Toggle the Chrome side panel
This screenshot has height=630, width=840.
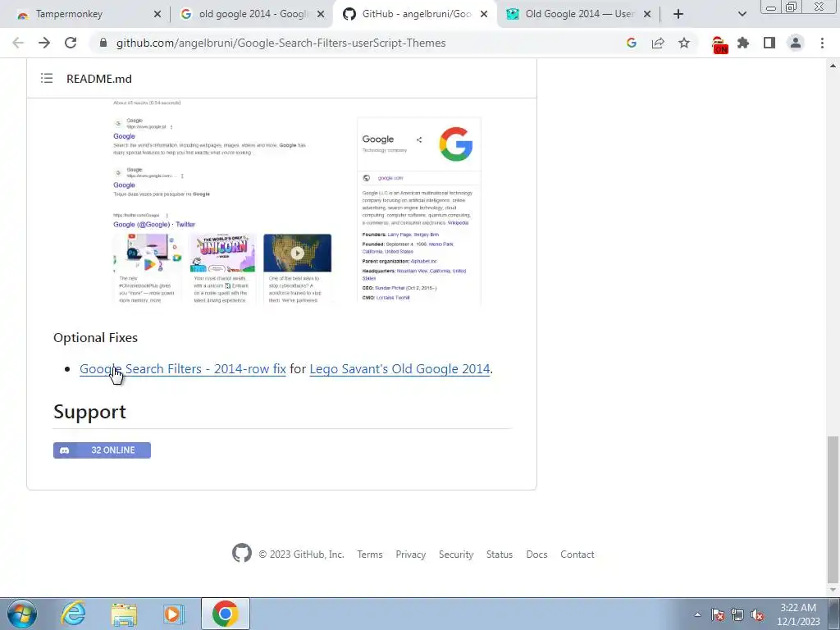point(769,43)
